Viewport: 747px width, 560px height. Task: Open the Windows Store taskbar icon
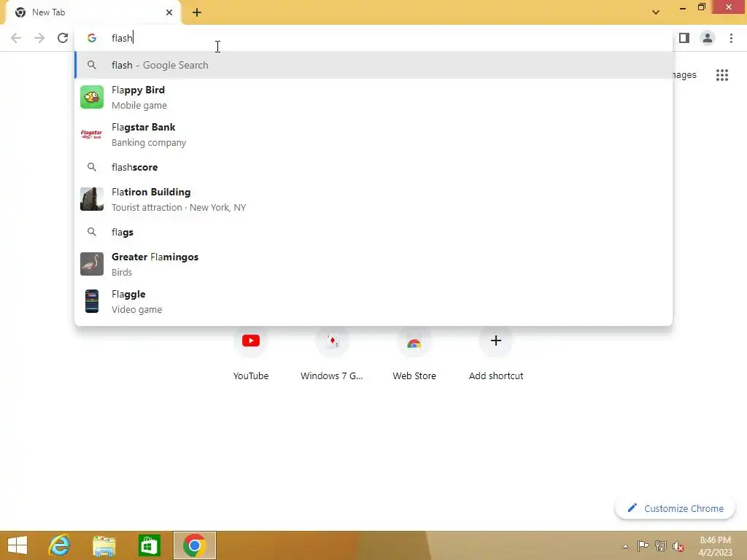coord(149,545)
